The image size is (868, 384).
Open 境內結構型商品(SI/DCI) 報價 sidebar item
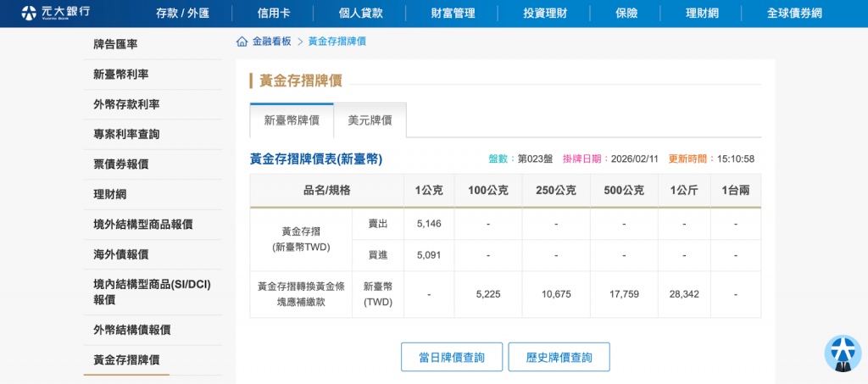[152, 292]
